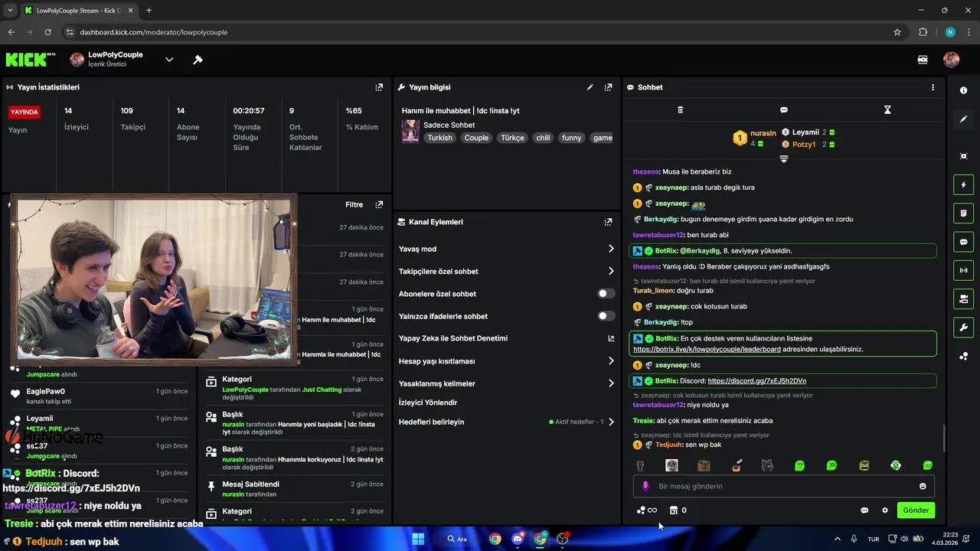Image resolution: width=980 pixels, height=551 pixels.
Task: Click the broadcast signal sidebar icon
Action: (x=963, y=270)
